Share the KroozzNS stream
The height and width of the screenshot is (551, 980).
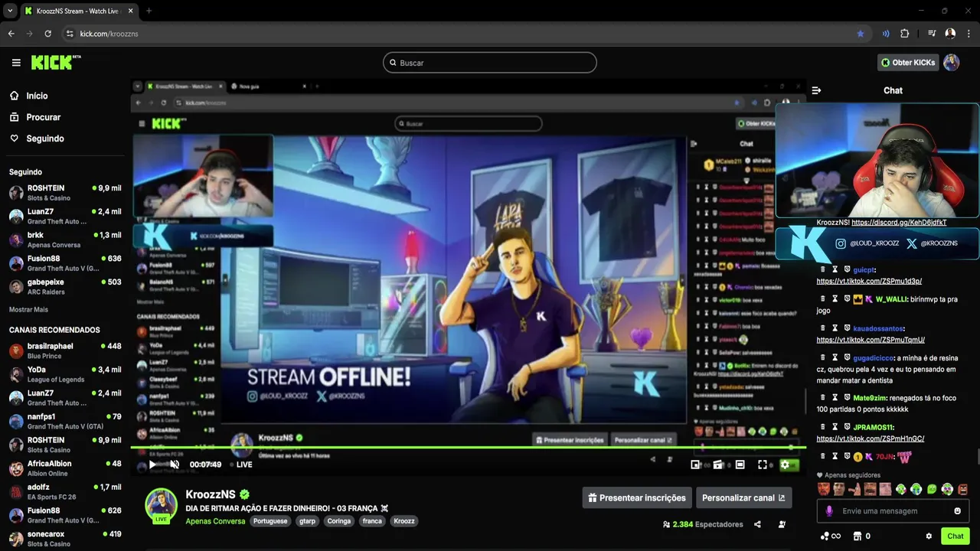point(757,524)
